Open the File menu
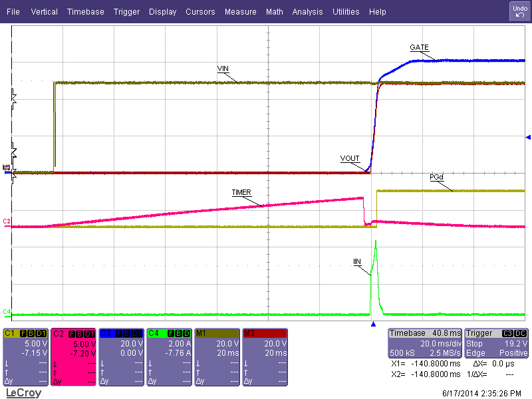The width and height of the screenshot is (532, 399). click(x=13, y=12)
